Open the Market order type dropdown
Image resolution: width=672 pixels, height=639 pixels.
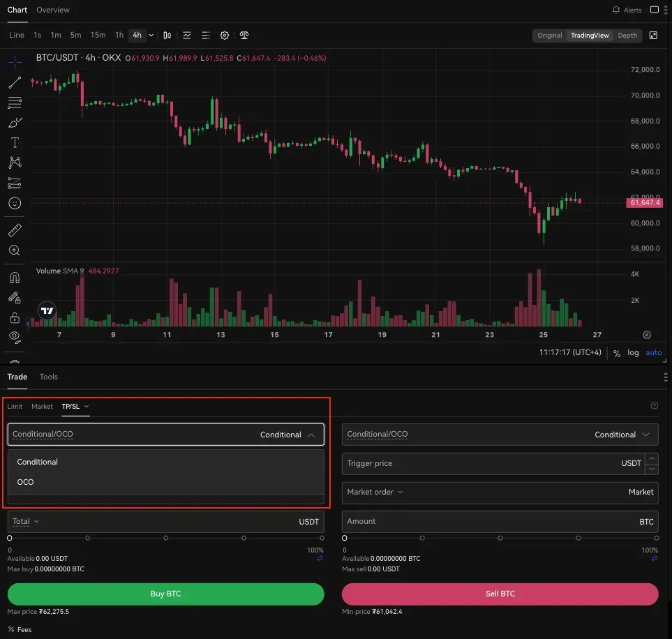[375, 492]
